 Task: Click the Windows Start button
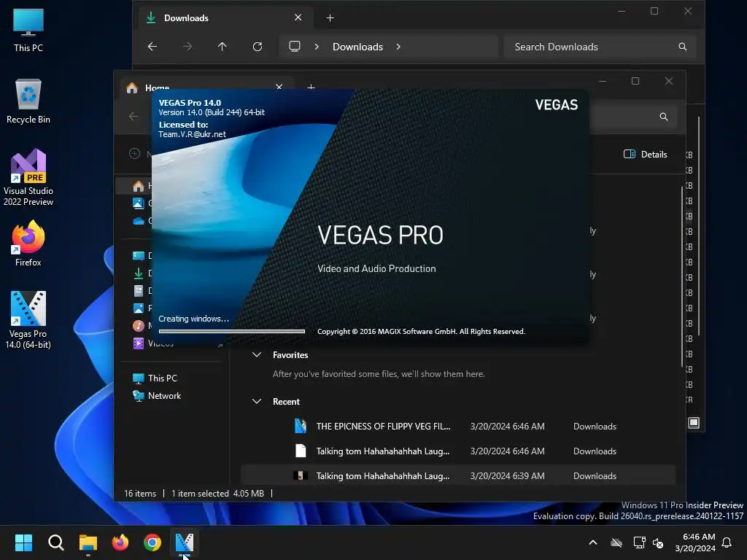(x=23, y=542)
